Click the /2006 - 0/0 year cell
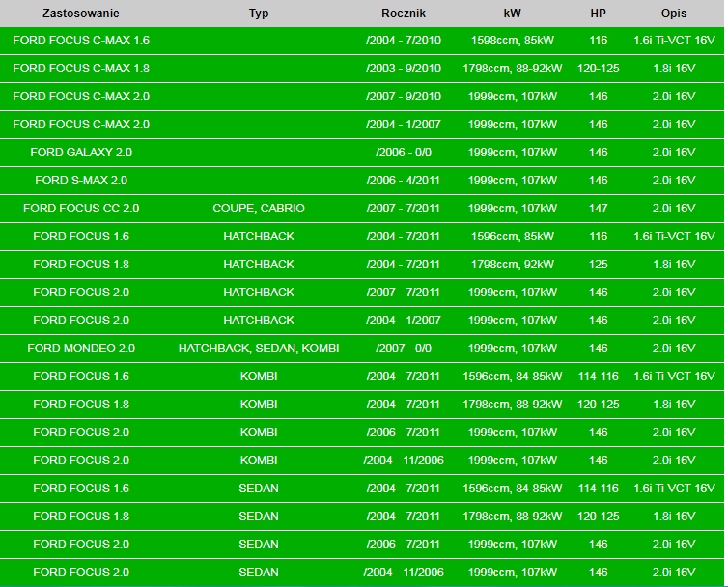Image resolution: width=728 pixels, height=587 pixels. coord(404,153)
